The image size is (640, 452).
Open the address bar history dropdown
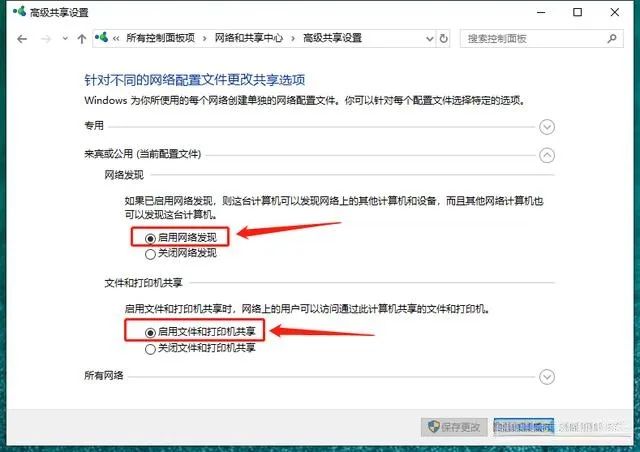click(429, 39)
